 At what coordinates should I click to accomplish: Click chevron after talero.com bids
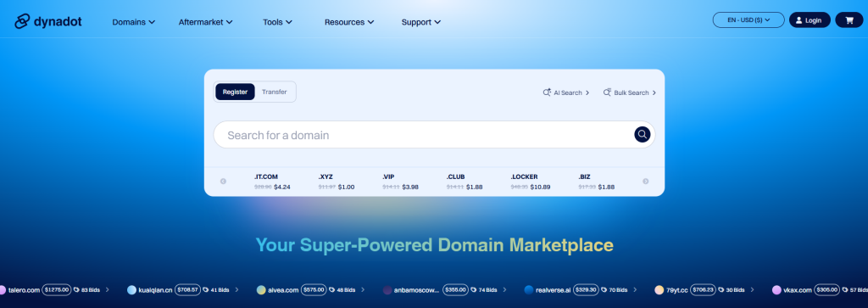(x=108, y=289)
